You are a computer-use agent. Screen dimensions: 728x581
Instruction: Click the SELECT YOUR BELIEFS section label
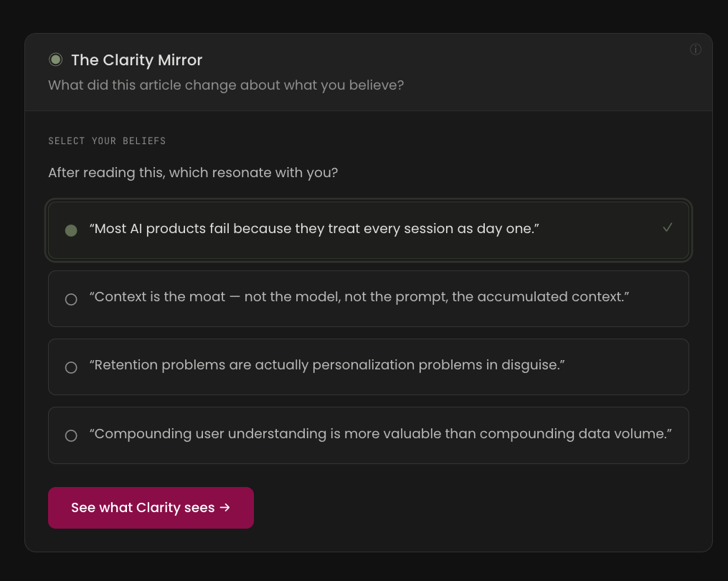tap(107, 141)
